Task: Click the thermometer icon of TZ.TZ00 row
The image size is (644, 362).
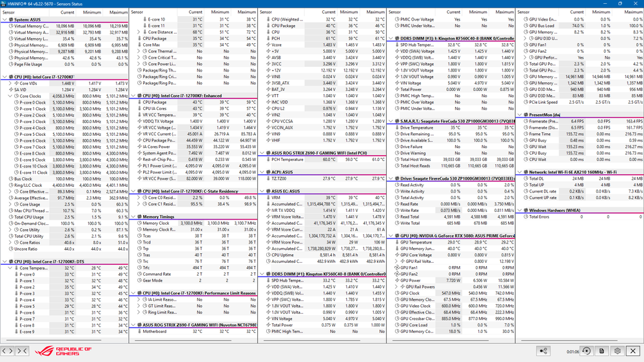Action: pyautogui.click(x=268, y=178)
